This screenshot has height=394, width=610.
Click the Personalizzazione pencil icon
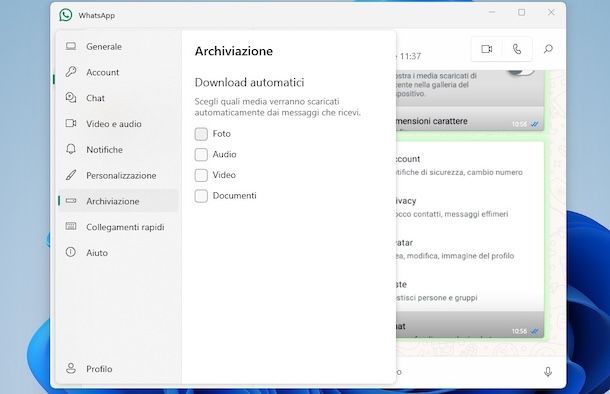(71, 175)
